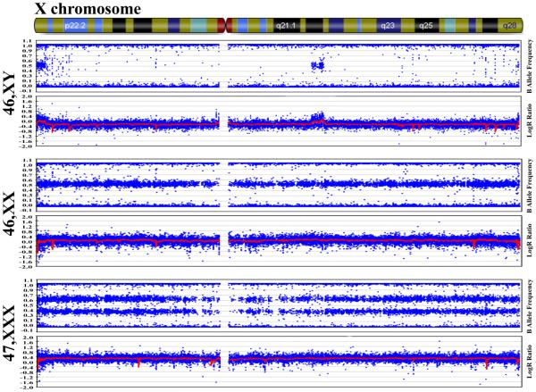Click B Allele Frequency axis label of 46,XY

point(530,66)
